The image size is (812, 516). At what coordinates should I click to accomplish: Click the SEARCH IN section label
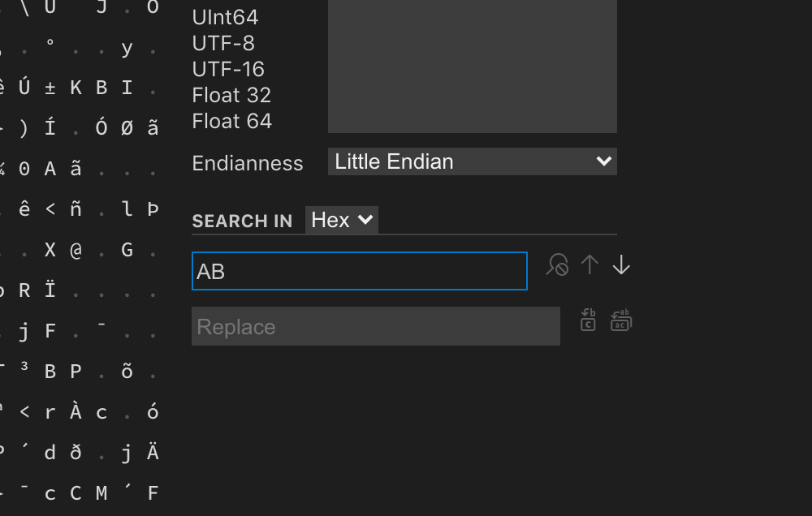click(x=242, y=220)
